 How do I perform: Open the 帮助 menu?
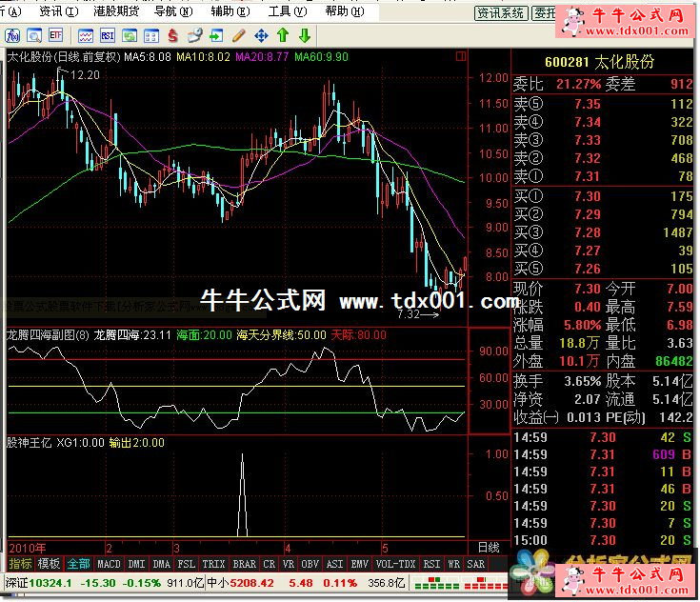(342, 11)
